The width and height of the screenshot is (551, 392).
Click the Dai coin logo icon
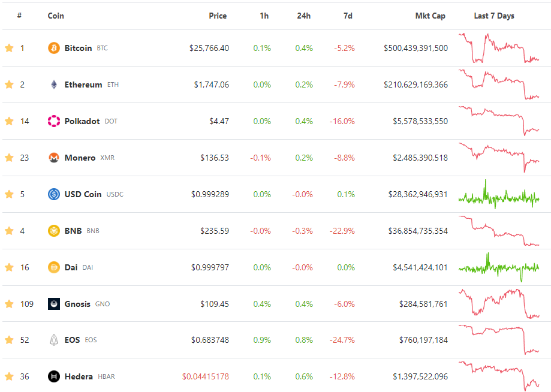[x=54, y=267]
